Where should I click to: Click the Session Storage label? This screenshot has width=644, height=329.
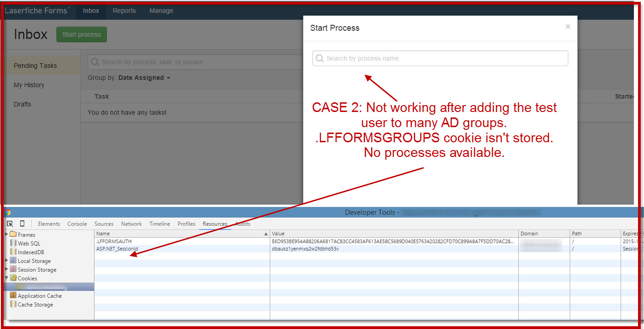point(37,269)
